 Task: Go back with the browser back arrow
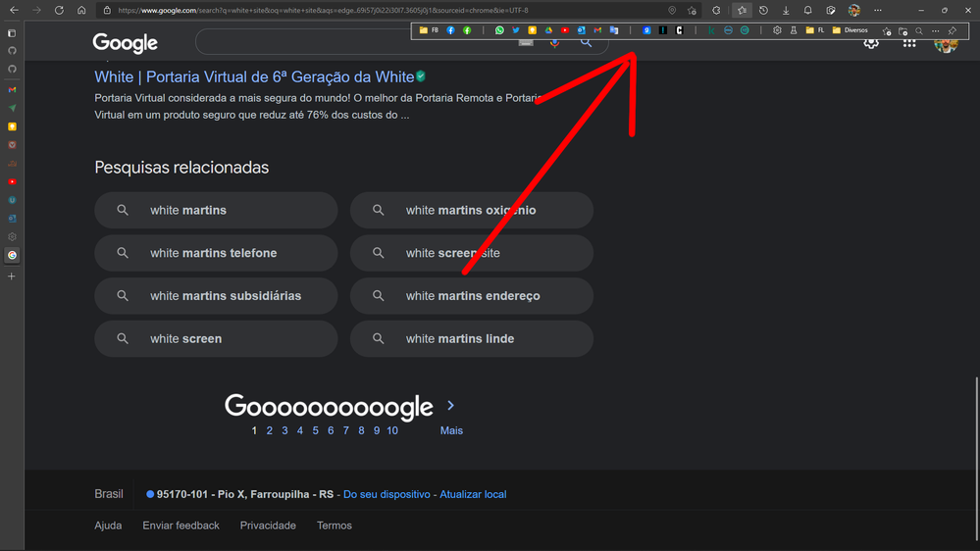tap(14, 10)
